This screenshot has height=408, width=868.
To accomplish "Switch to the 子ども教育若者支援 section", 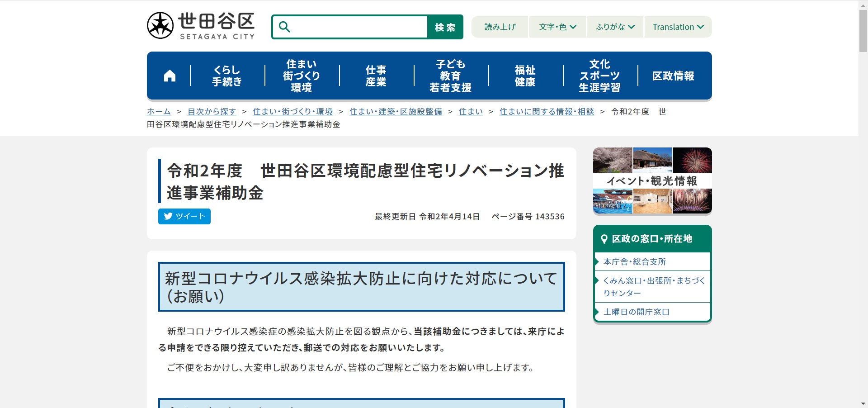I will (450, 76).
